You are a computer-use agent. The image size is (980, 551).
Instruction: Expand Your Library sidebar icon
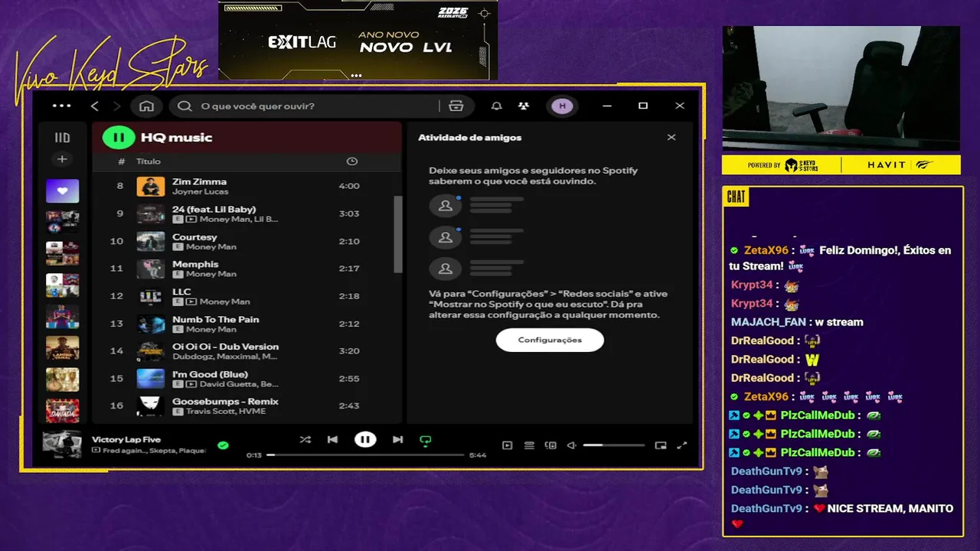coord(62,138)
